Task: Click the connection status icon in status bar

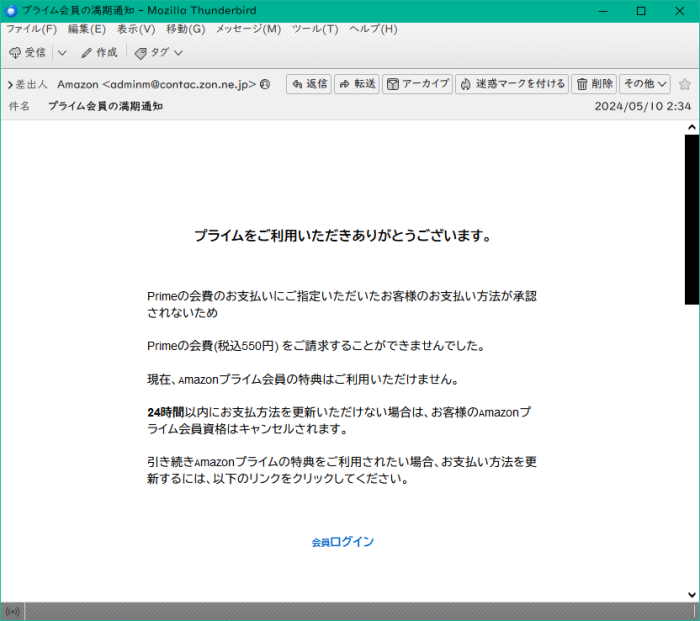Action: (x=12, y=611)
